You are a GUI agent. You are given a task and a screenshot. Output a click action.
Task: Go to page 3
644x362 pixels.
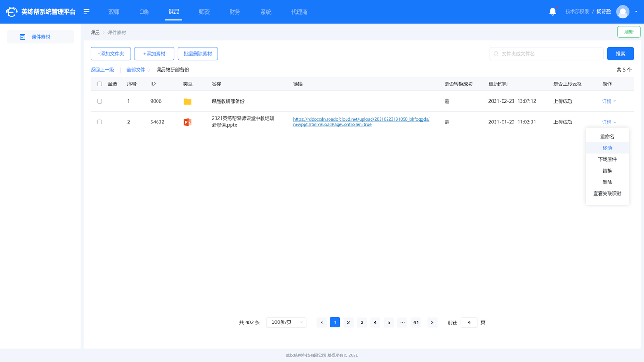362,322
